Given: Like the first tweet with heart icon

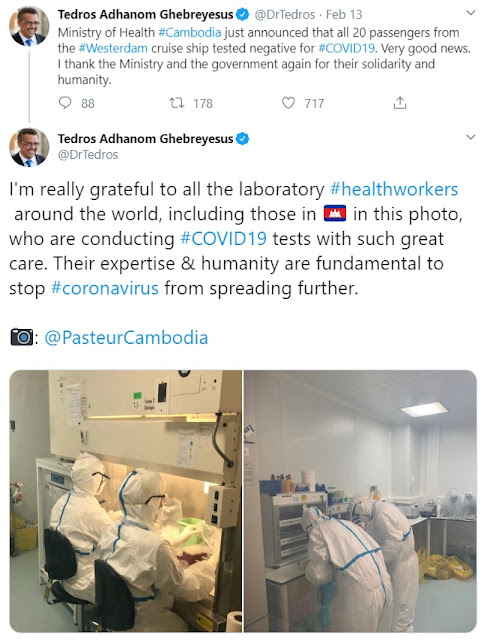Looking at the screenshot, I should (x=288, y=103).
